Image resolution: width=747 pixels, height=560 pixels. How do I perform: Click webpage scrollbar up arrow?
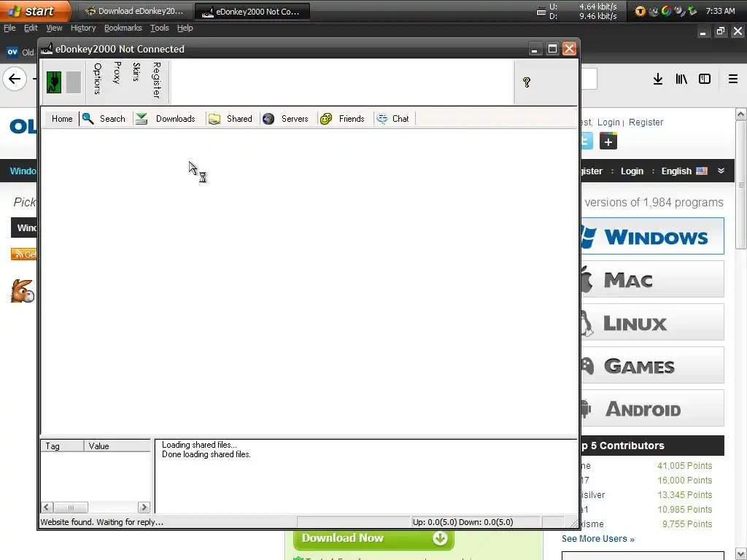(740, 114)
